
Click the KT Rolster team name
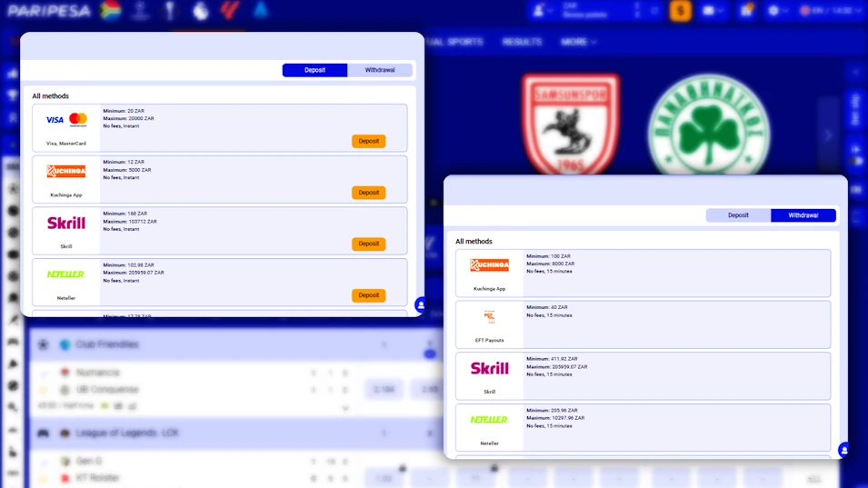click(97, 477)
